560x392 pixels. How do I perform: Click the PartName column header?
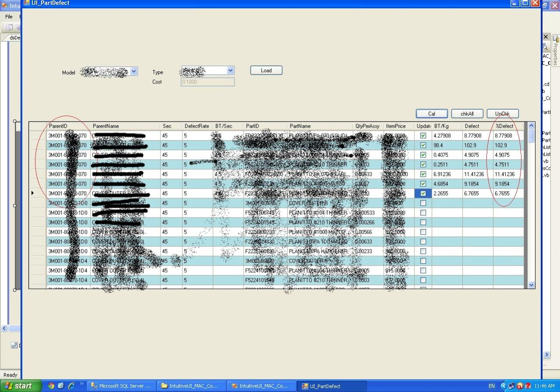[320, 126]
